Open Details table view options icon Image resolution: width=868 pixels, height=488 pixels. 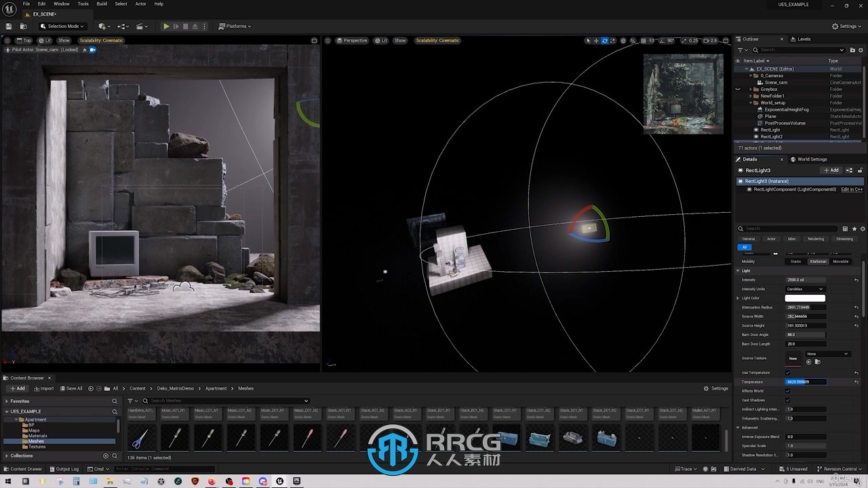845,228
